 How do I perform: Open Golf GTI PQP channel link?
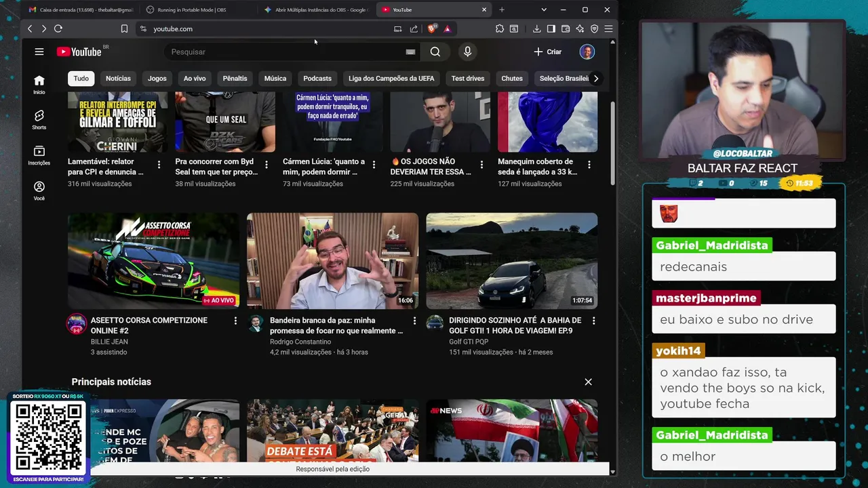click(x=469, y=342)
